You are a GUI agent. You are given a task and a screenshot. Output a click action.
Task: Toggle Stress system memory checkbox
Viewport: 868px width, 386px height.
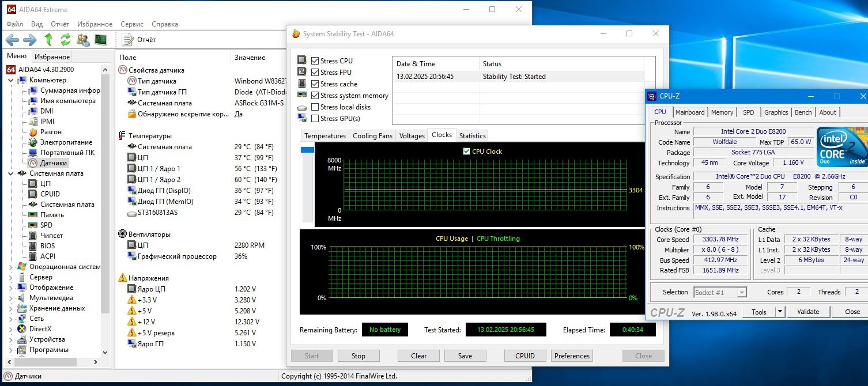(x=315, y=95)
